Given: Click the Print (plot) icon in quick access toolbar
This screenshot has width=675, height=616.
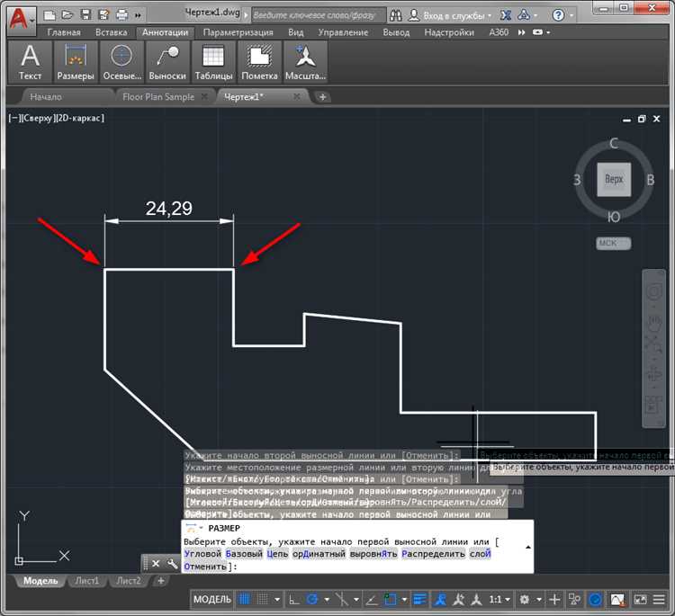Looking at the screenshot, I should coord(121,15).
